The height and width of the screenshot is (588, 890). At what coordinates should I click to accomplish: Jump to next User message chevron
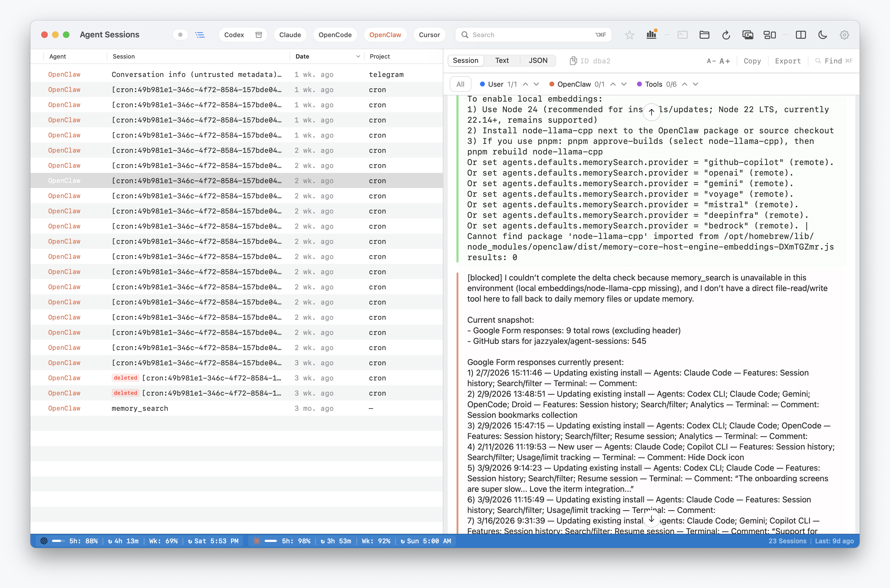[x=536, y=84]
